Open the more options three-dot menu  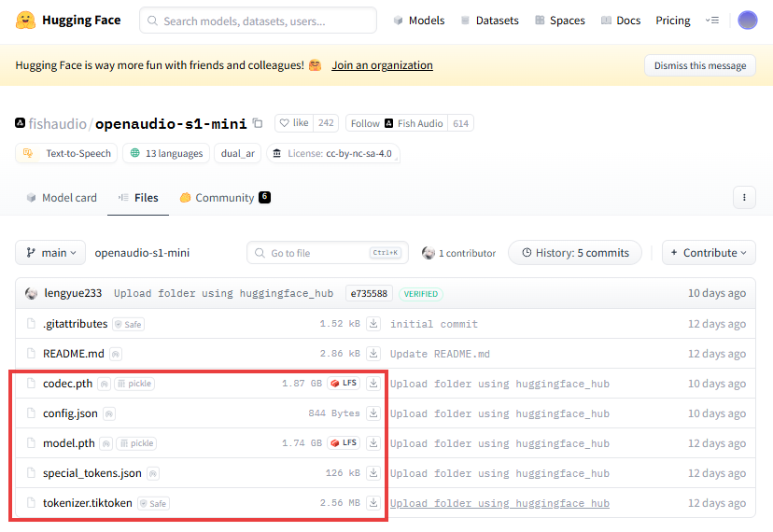click(744, 197)
